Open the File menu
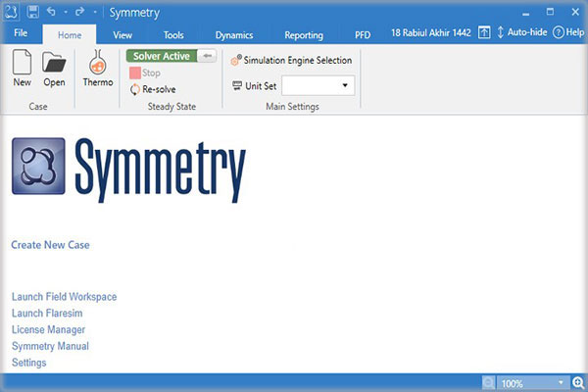This screenshot has width=588, height=392. (21, 33)
